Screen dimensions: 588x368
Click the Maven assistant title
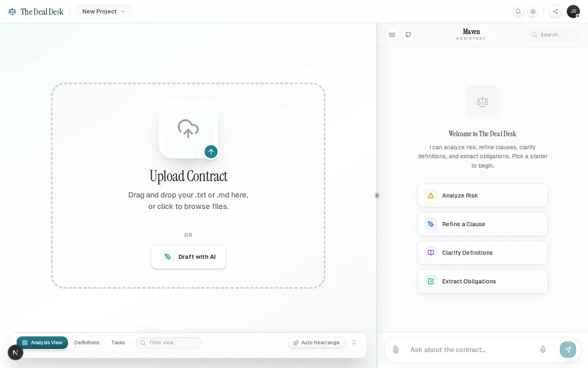(471, 32)
